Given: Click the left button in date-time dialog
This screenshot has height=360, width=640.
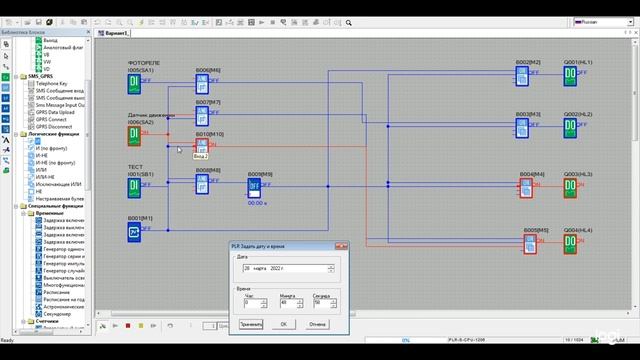Looking at the screenshot, I should [251, 324].
